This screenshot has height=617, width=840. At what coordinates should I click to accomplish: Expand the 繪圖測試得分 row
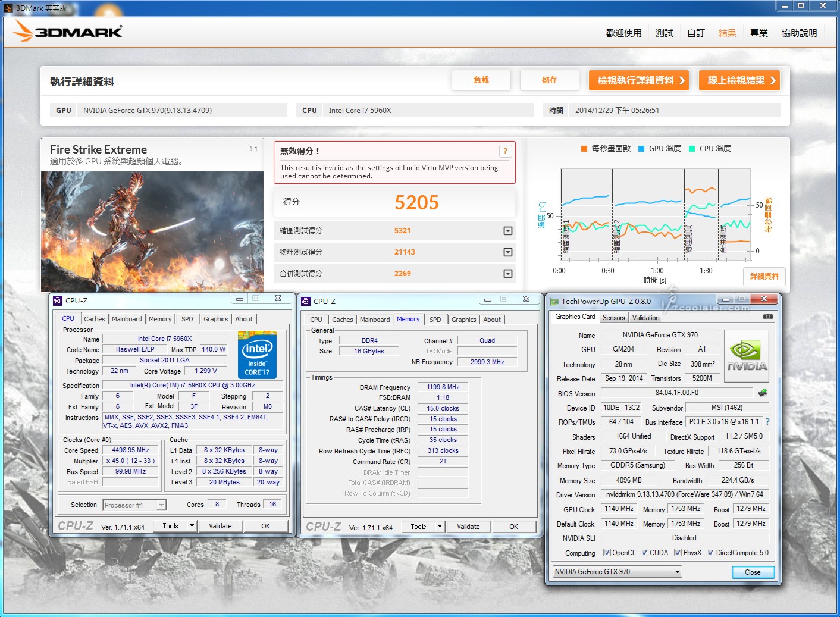[x=508, y=231]
